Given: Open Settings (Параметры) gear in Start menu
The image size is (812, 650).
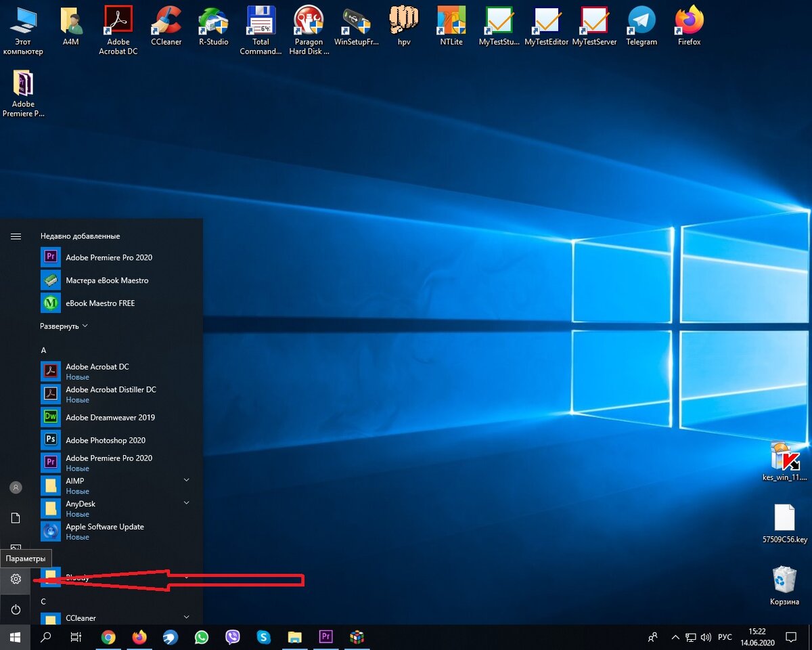Looking at the screenshot, I should (16, 579).
